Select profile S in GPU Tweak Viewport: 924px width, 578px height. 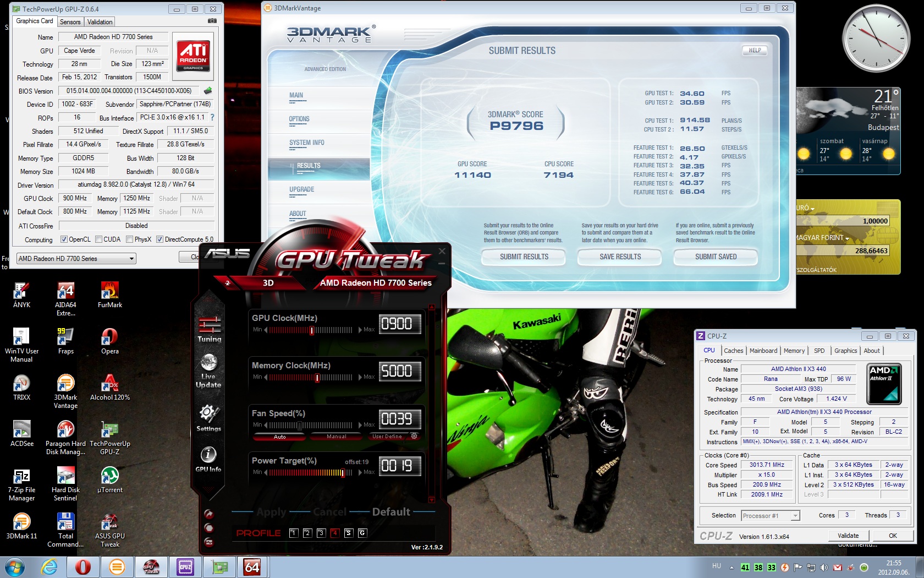pos(348,533)
